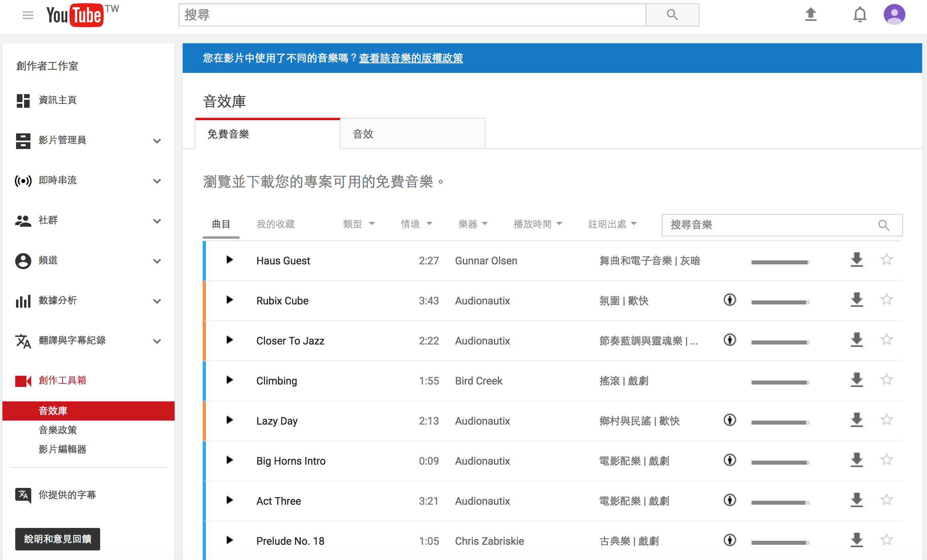This screenshot has width=927, height=560.
Task: Play the Lazy Day track
Action: [x=230, y=420]
